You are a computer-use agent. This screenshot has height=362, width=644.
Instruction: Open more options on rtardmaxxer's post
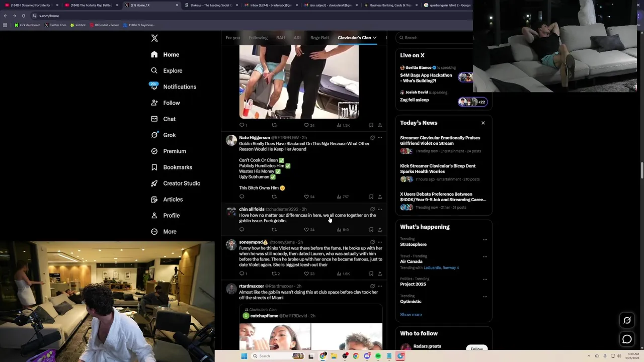(x=380, y=286)
